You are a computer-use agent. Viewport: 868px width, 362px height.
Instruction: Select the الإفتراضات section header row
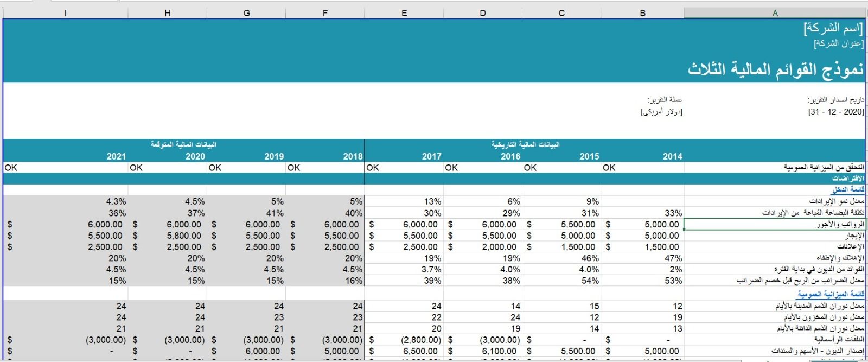[848, 179]
